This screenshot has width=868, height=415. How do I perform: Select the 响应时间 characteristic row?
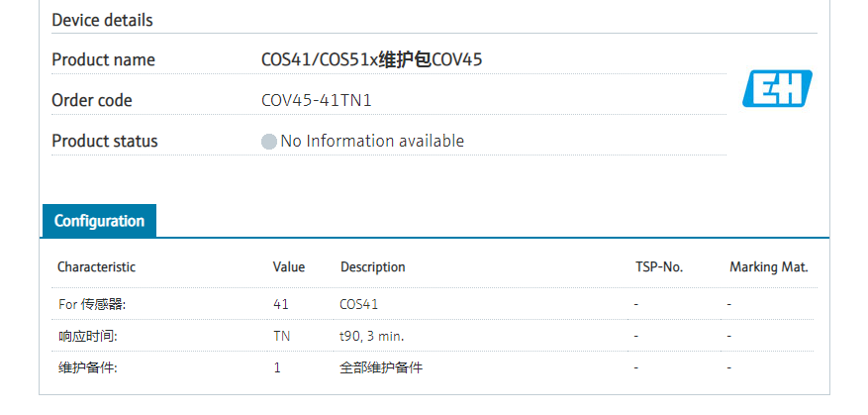tap(87, 336)
